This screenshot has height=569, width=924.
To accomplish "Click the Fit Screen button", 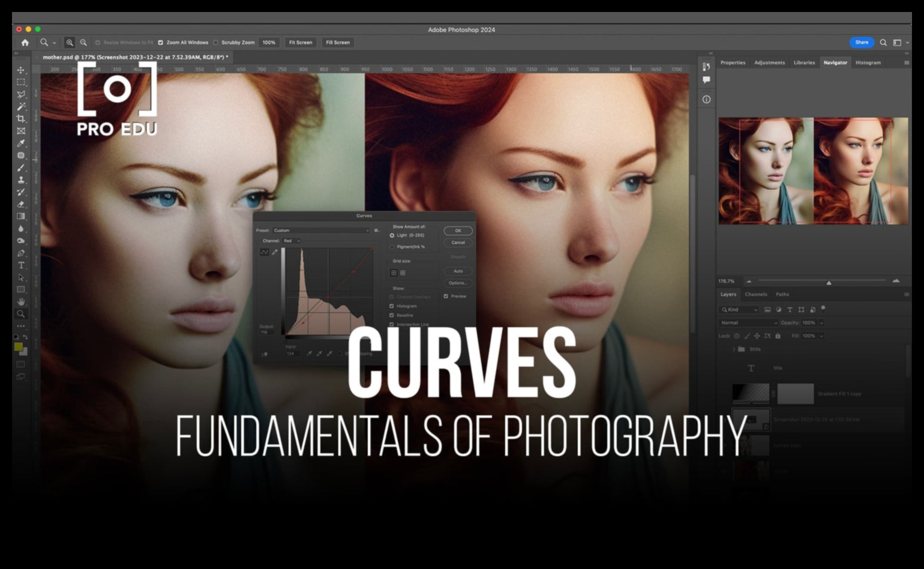I will [301, 43].
